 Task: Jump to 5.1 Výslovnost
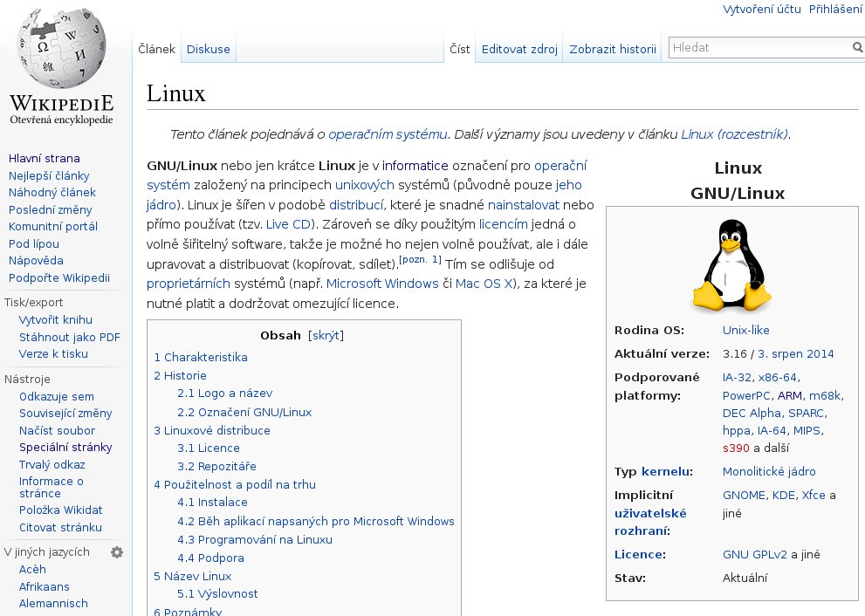click(217, 593)
